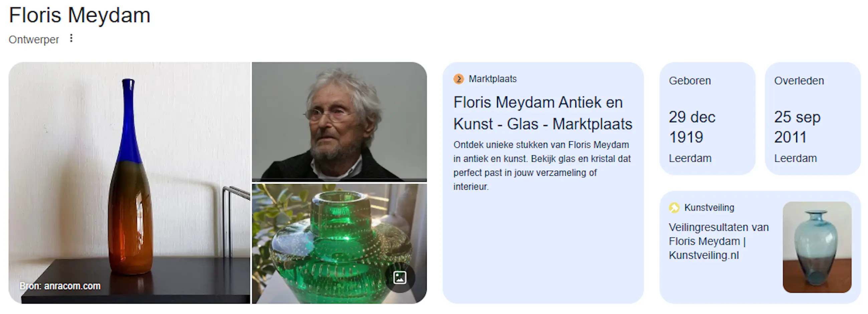Click the orange Marktplaats logo icon
This screenshot has width=868, height=314.
[x=459, y=79]
